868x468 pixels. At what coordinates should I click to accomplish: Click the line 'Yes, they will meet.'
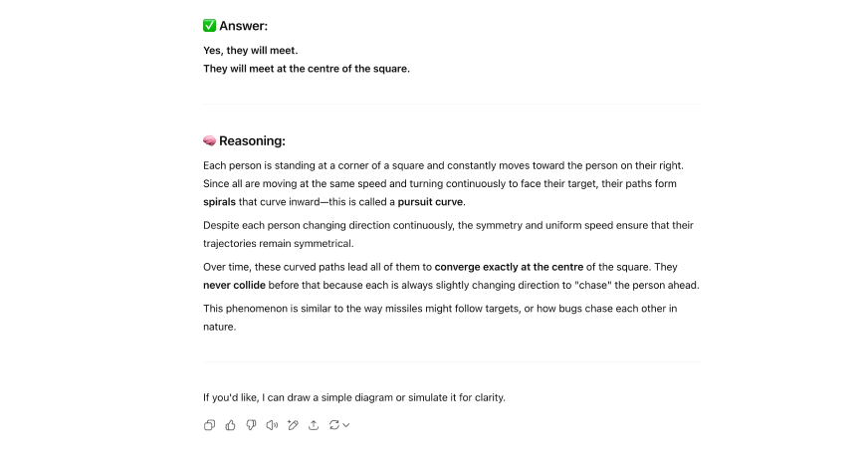(x=250, y=51)
